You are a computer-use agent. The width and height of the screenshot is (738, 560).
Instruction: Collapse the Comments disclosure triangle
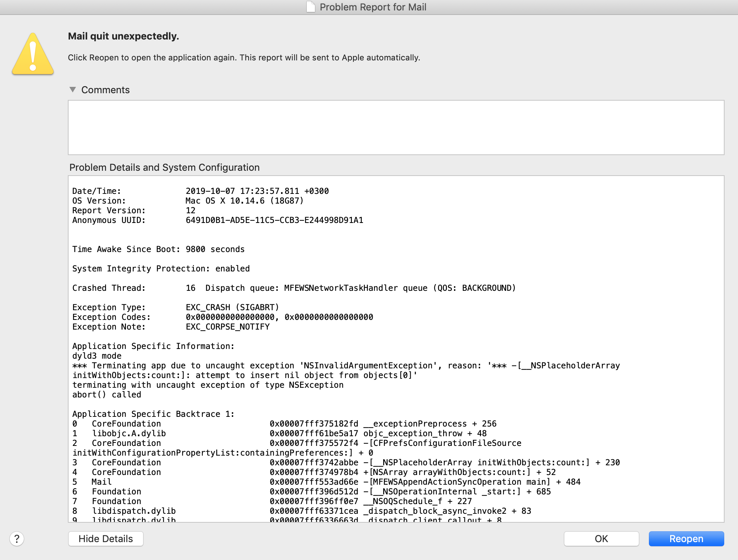click(73, 90)
